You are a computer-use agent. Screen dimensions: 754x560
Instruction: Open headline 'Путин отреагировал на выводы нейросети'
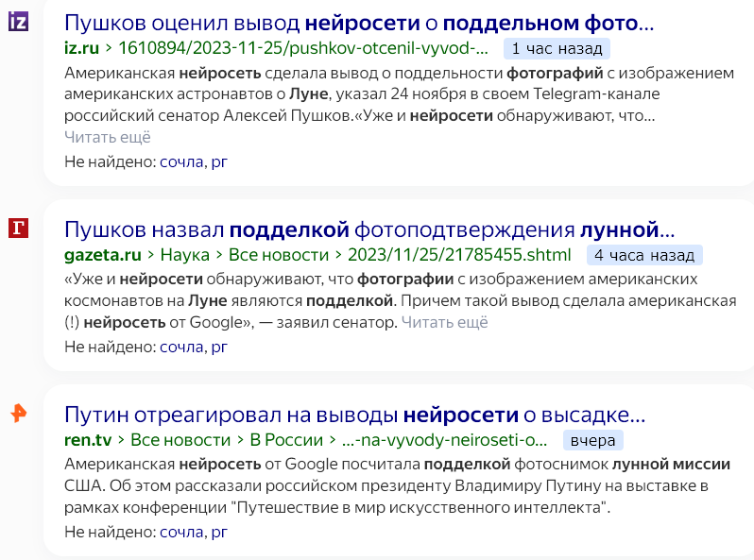click(355, 415)
